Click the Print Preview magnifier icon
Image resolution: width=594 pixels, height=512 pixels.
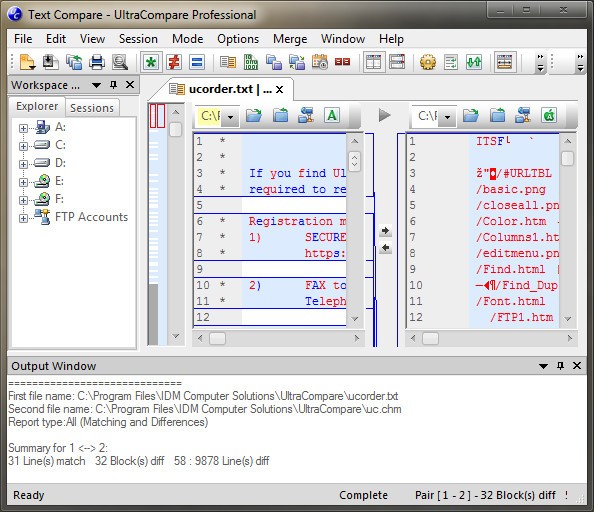[120, 62]
